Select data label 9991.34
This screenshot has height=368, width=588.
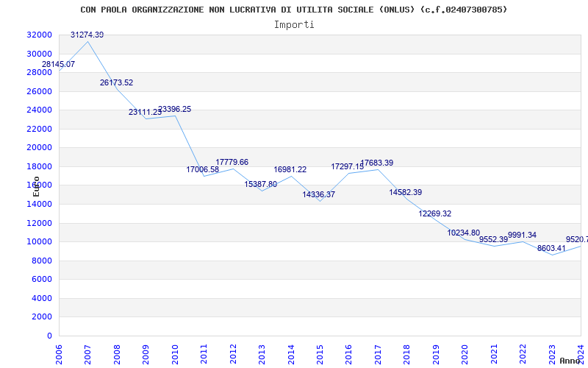pos(522,235)
